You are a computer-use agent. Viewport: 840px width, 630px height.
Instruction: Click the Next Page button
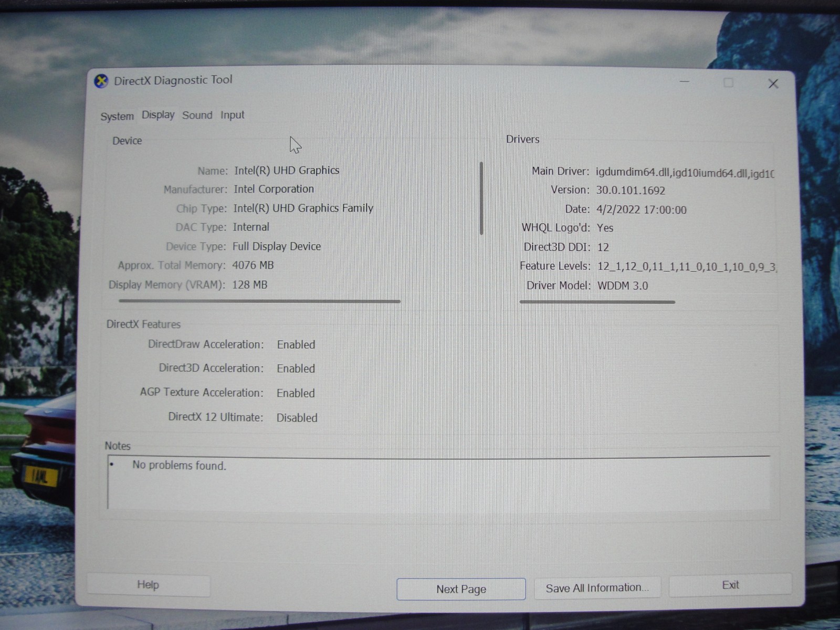click(461, 589)
